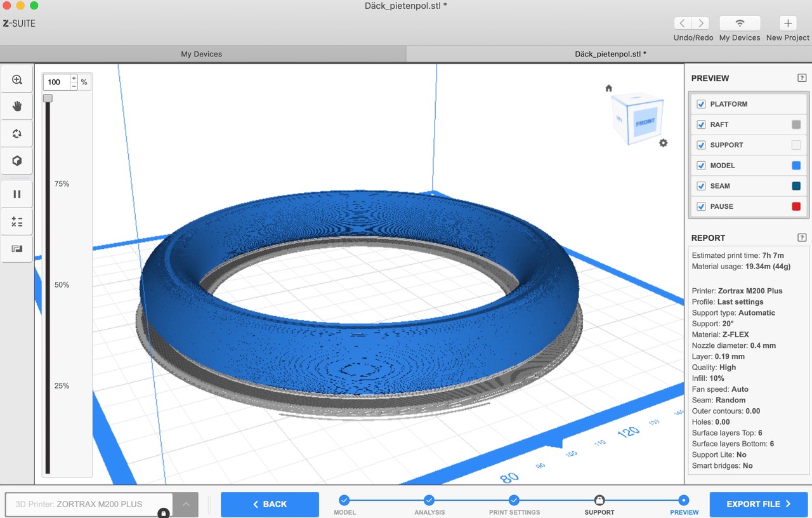The width and height of the screenshot is (812, 518).
Task: Select the zoom magnifier tool
Action: tap(17, 80)
